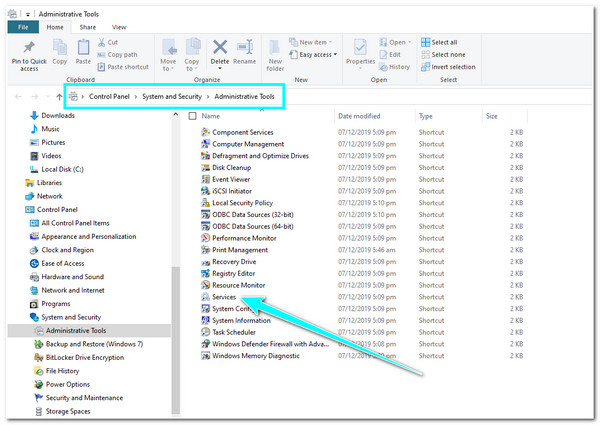Click the Copy icon in Clipboard group
The image size is (600, 425).
[x=60, y=47]
